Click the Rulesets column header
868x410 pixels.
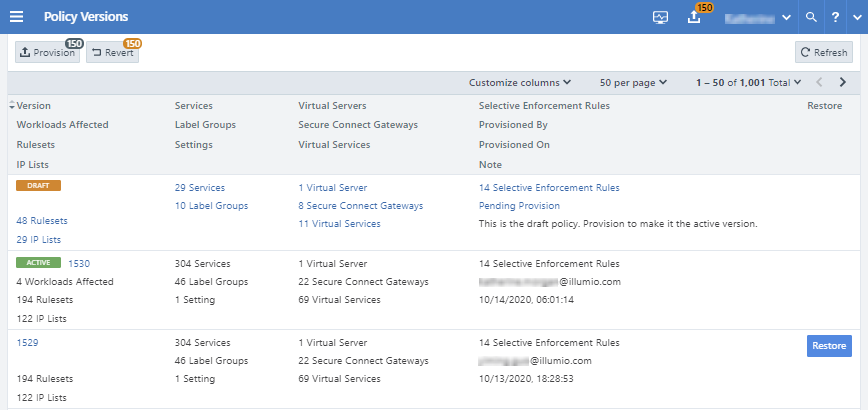point(36,144)
